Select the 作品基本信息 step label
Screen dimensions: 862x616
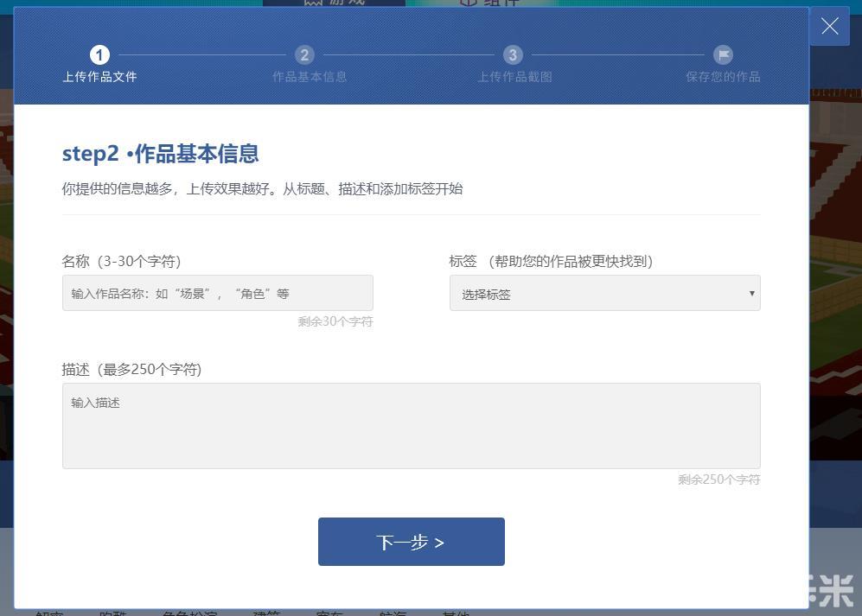point(310,77)
